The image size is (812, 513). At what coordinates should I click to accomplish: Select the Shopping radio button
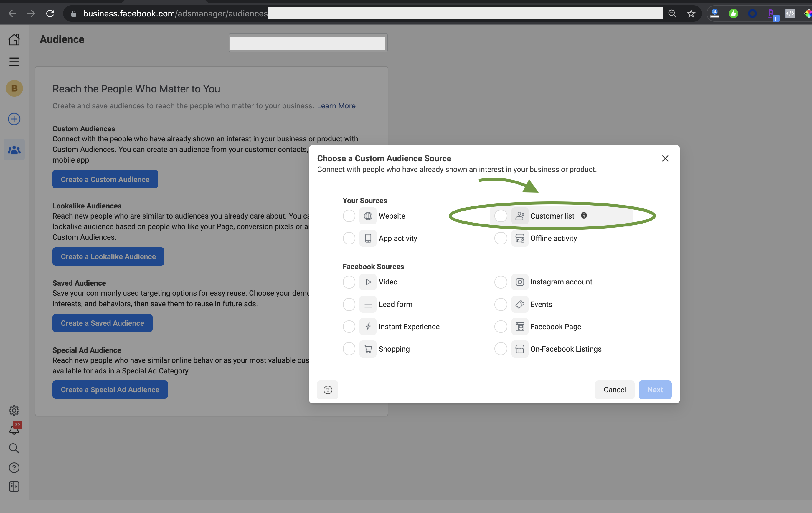349,349
